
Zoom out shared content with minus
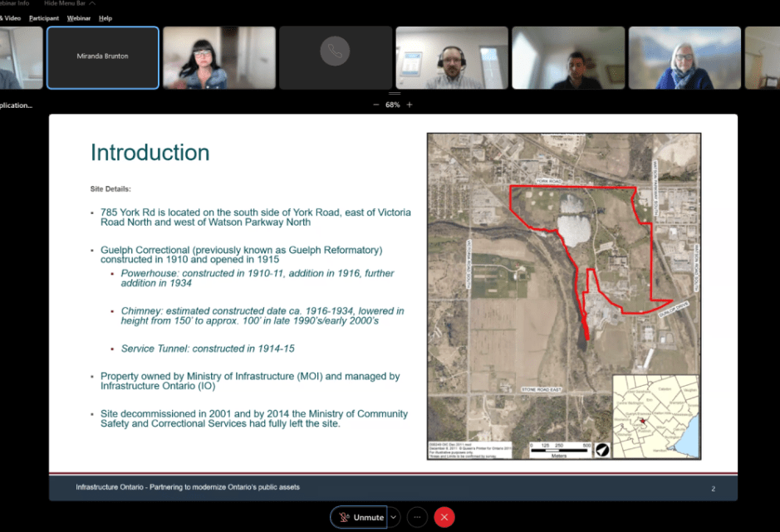pos(375,105)
